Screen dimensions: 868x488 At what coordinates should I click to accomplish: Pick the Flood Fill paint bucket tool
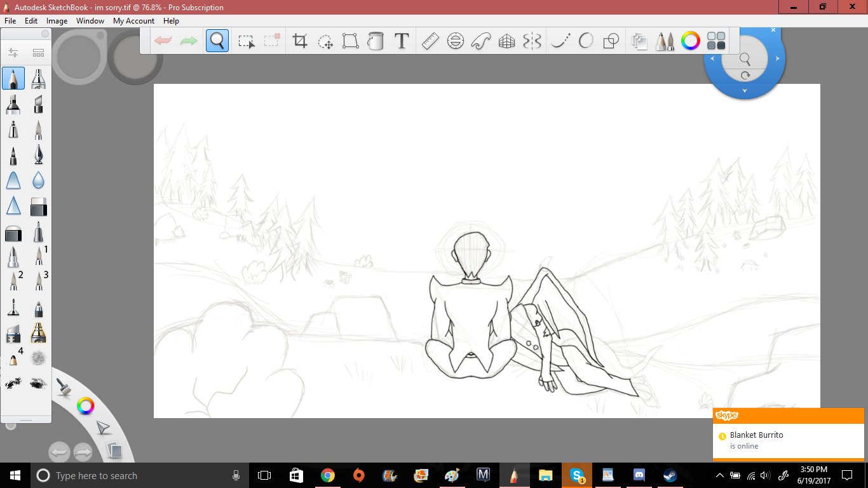pyautogui.click(x=376, y=41)
